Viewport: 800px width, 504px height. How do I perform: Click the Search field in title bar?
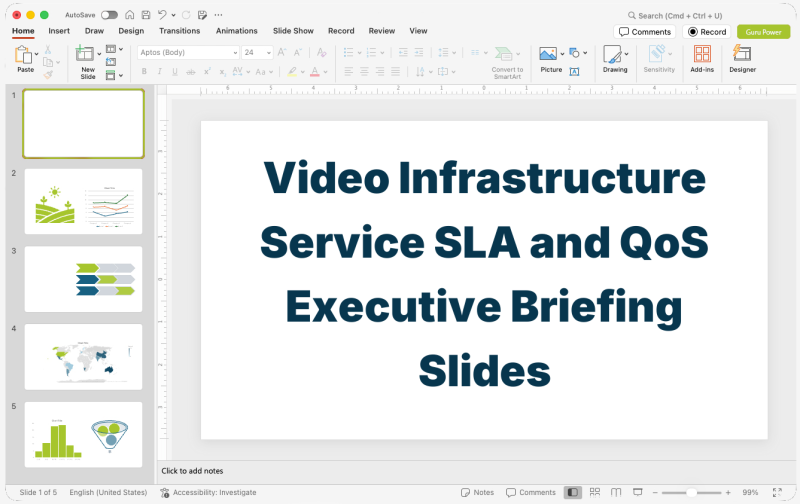click(x=676, y=15)
